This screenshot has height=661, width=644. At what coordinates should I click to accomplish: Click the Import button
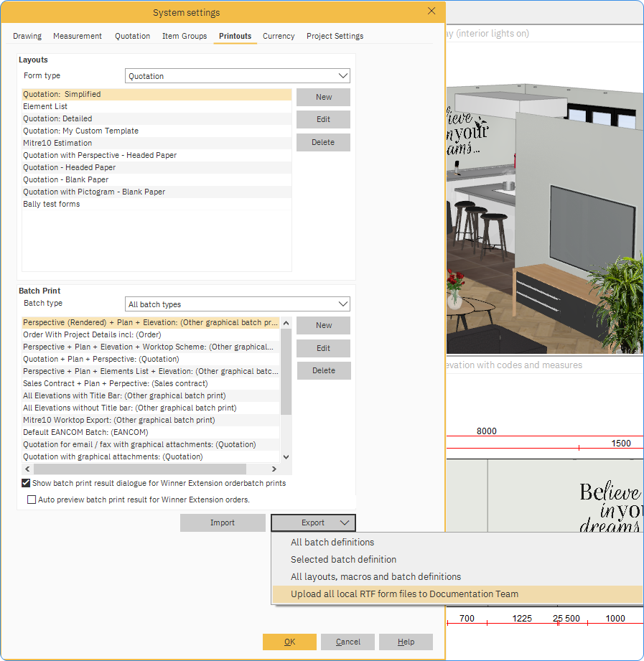coord(223,523)
